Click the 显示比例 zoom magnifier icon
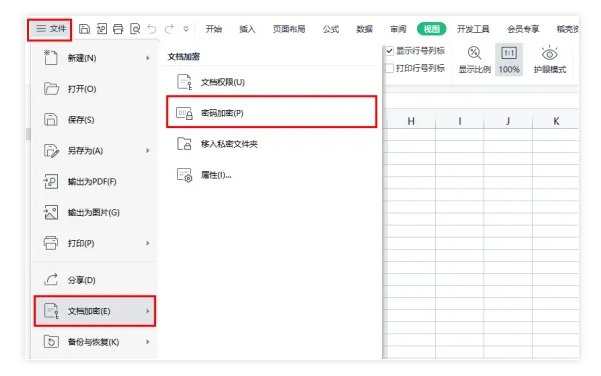This screenshot has width=601, height=376. coord(475,53)
